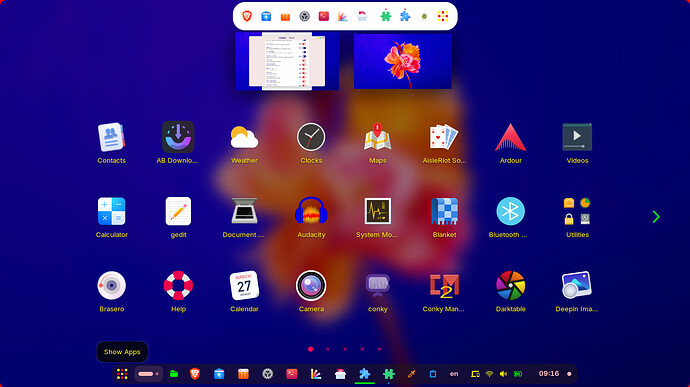
Task: Open the 09:16 clock menu
Action: click(x=549, y=373)
